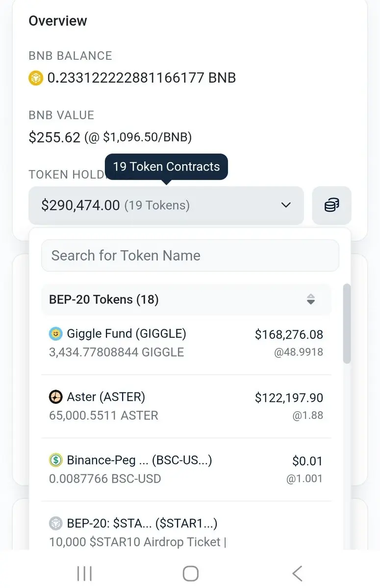Select the Giggle Fund (GIGGLE) entry
380x588 pixels.
pyautogui.click(x=127, y=334)
